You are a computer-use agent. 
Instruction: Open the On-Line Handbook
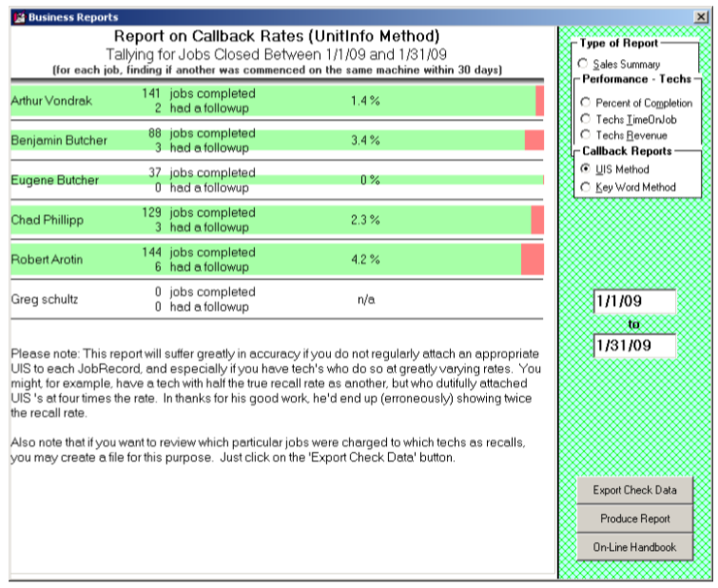pyautogui.click(x=634, y=547)
